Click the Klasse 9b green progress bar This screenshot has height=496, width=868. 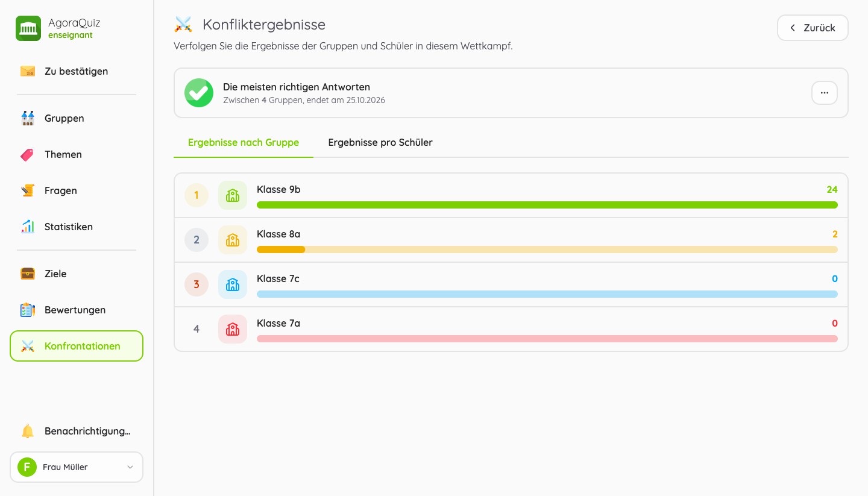(547, 205)
